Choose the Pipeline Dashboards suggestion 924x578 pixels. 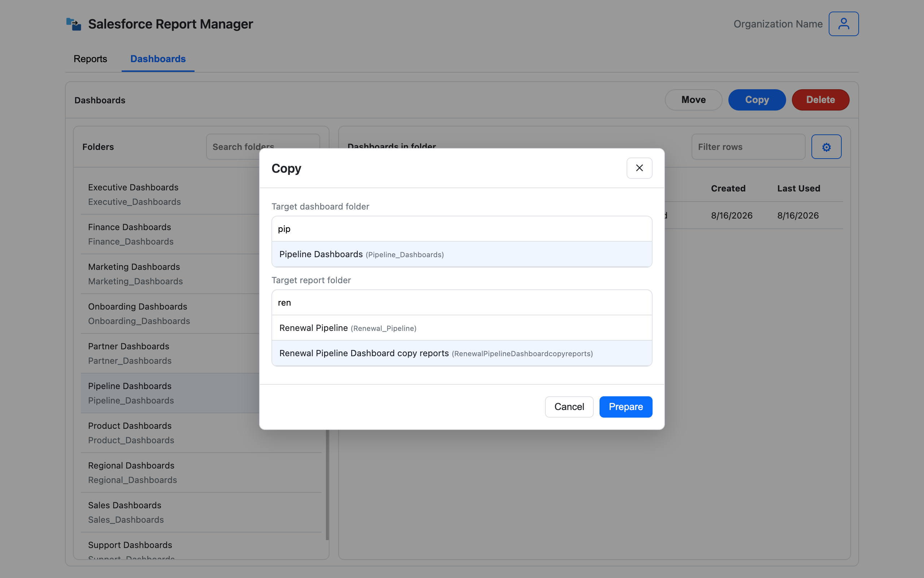pos(462,254)
